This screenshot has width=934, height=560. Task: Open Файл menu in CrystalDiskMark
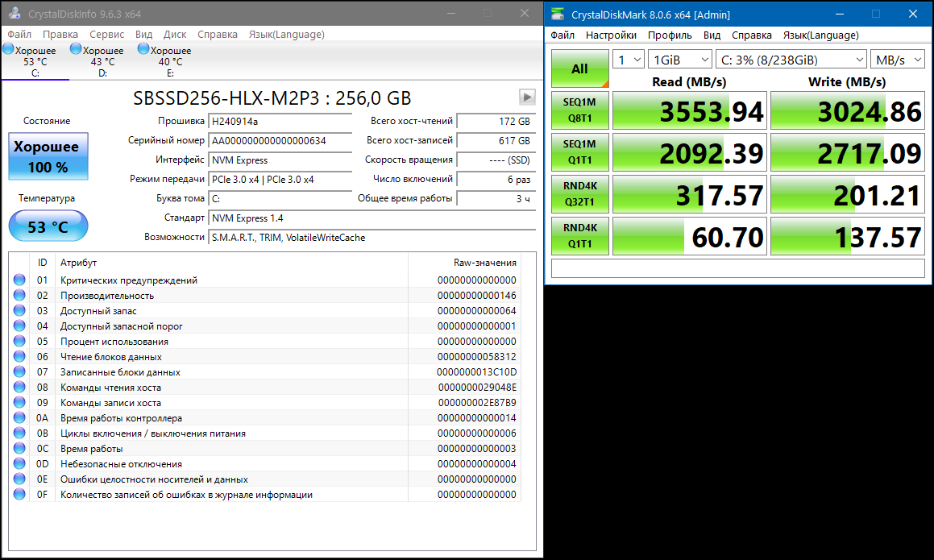coord(562,35)
